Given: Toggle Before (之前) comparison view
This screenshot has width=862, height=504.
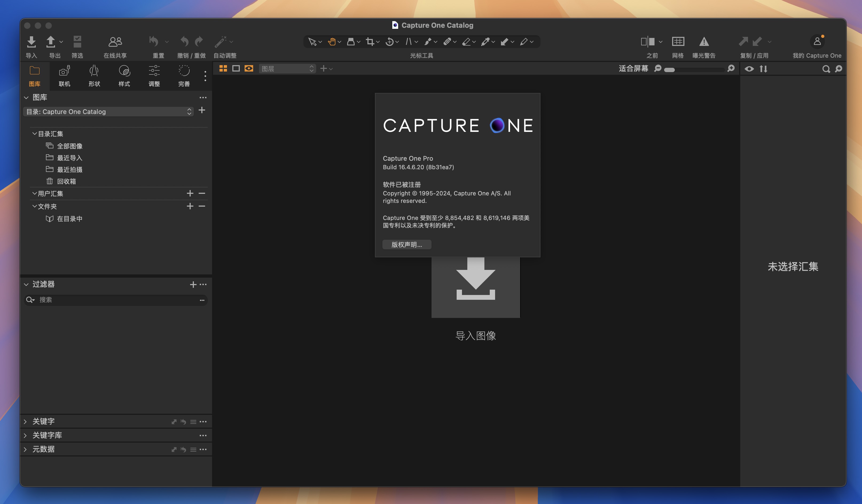Looking at the screenshot, I should tap(648, 42).
